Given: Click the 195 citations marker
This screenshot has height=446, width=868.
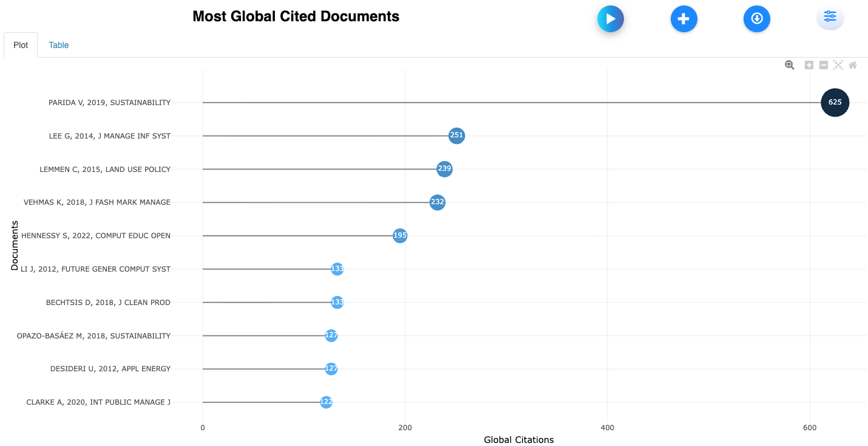Looking at the screenshot, I should (x=400, y=235).
